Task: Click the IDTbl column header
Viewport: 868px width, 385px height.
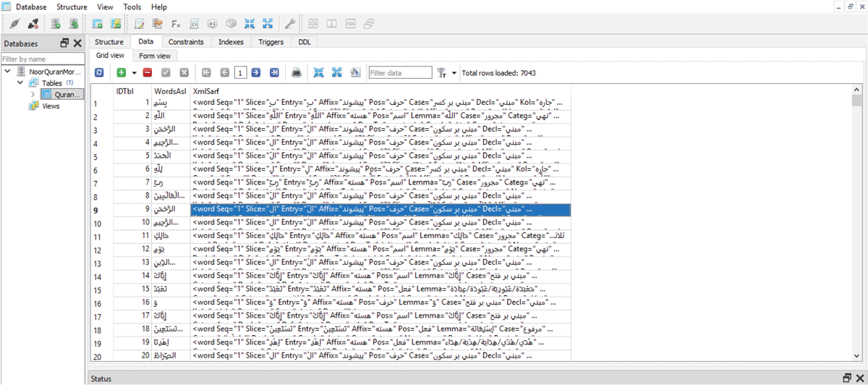Action: (x=133, y=91)
